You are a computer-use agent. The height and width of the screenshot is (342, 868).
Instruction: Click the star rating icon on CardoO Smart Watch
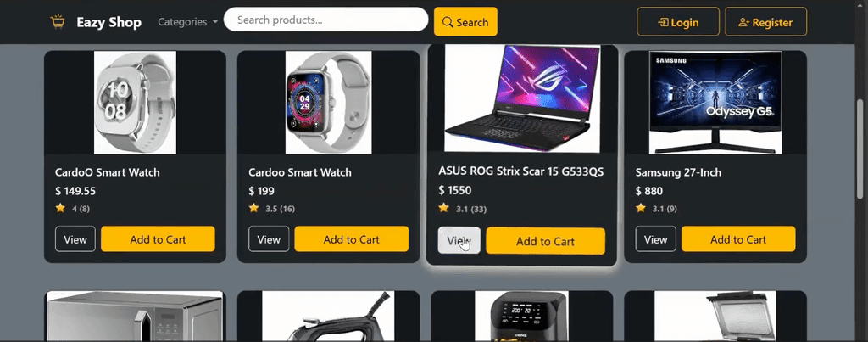click(x=60, y=209)
